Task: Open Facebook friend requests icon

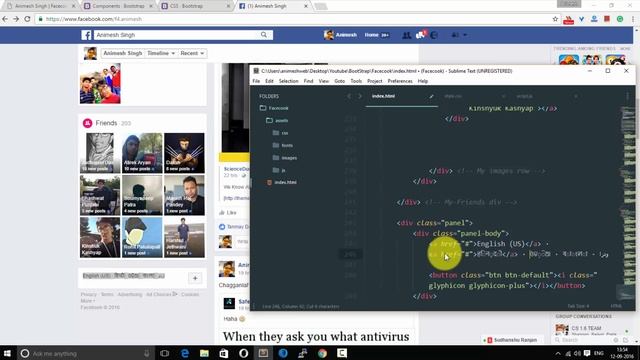Action: [407, 35]
